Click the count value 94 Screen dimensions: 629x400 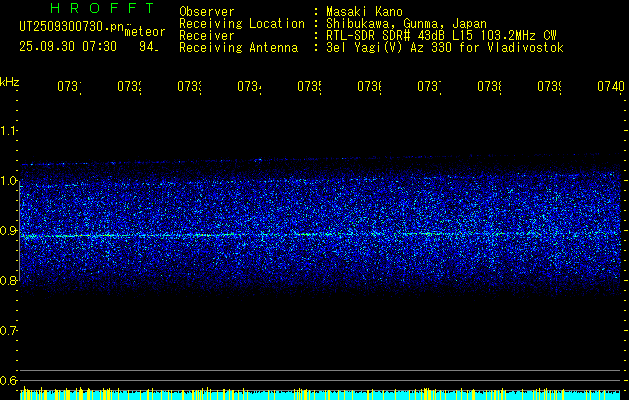(x=148, y=47)
